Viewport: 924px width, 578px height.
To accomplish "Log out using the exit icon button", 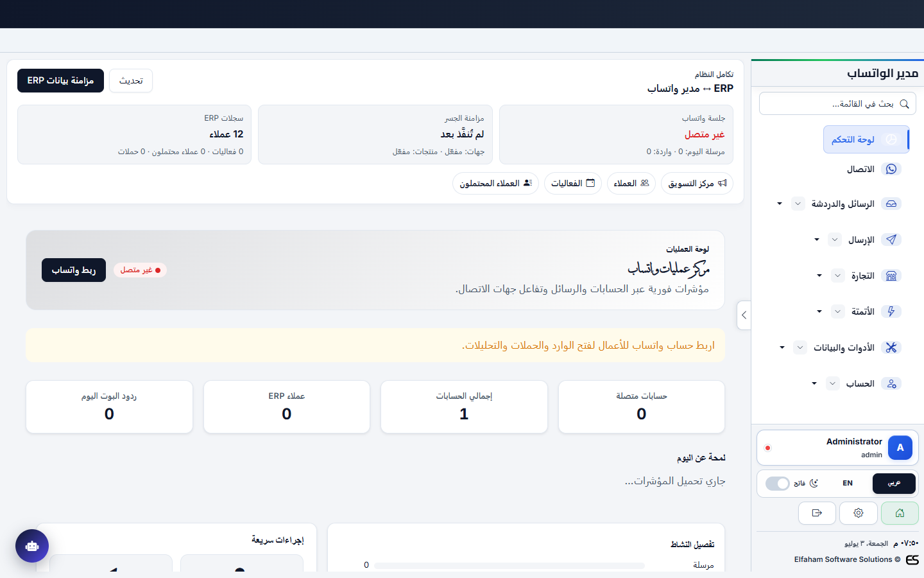I will click(817, 513).
